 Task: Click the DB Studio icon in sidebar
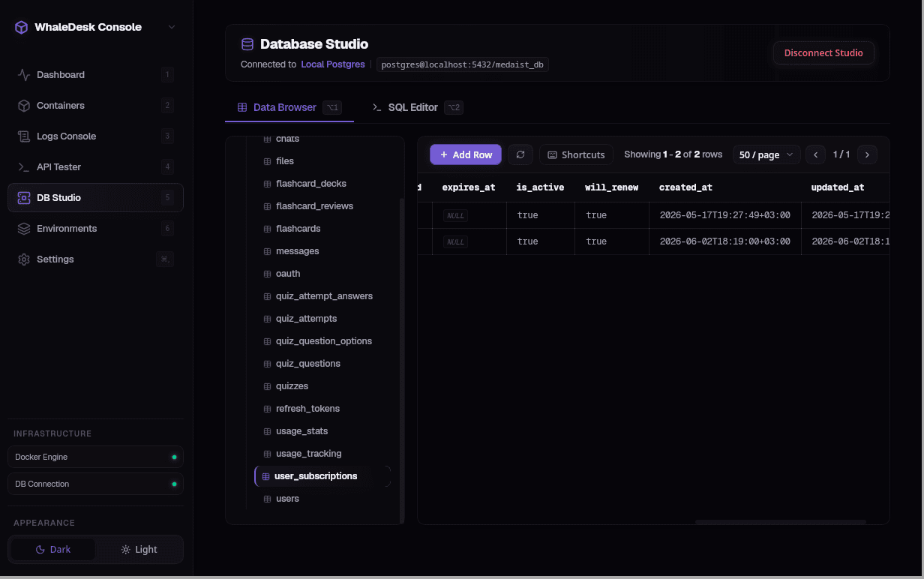pos(24,198)
